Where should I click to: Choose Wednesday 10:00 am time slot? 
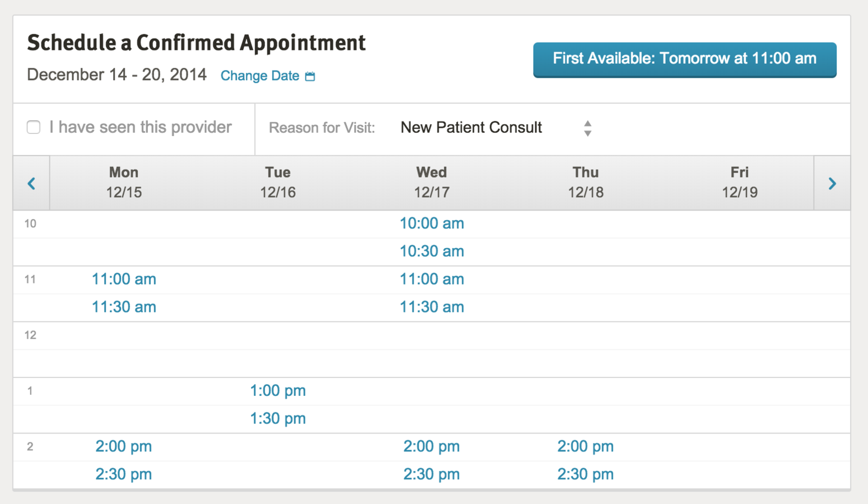[x=431, y=223]
